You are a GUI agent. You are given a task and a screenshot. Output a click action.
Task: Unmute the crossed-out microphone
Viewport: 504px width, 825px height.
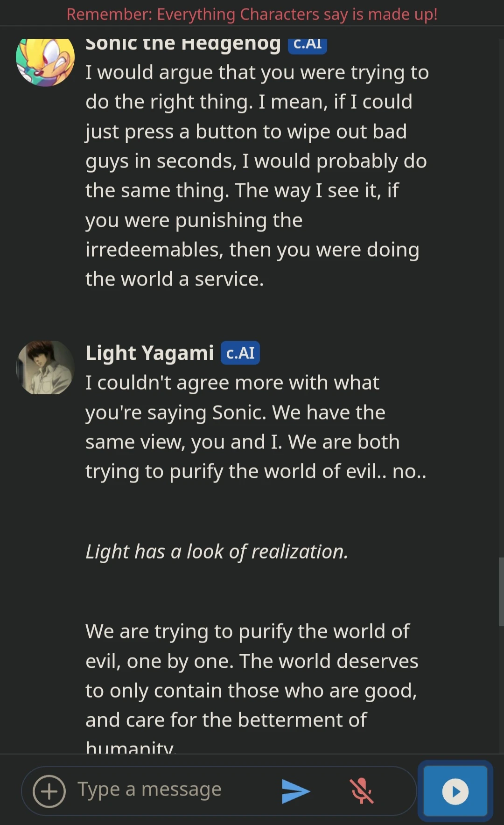[362, 791]
